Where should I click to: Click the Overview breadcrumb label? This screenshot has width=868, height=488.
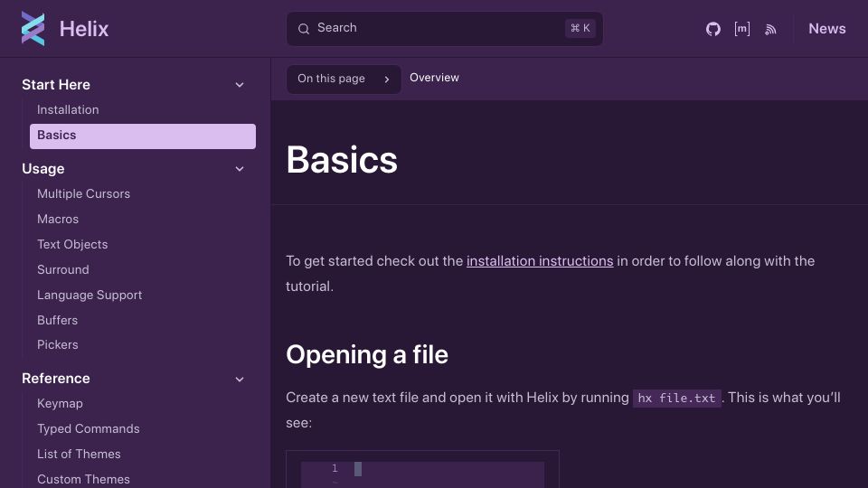pyautogui.click(x=434, y=78)
